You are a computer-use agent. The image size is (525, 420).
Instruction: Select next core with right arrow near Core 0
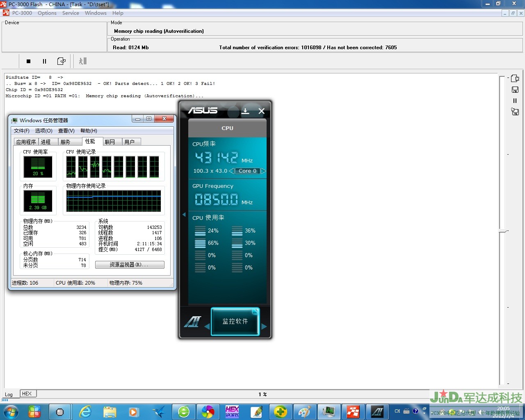pos(263,171)
